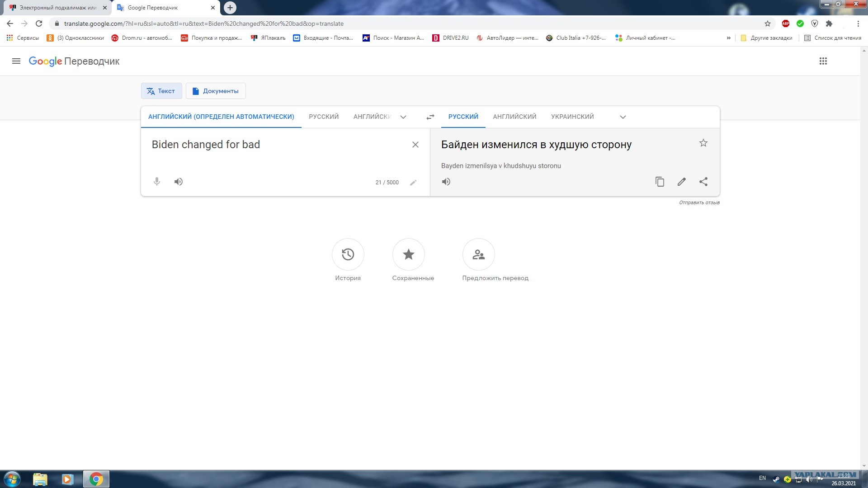
Task: Go back to the previous page
Action: 10,23
